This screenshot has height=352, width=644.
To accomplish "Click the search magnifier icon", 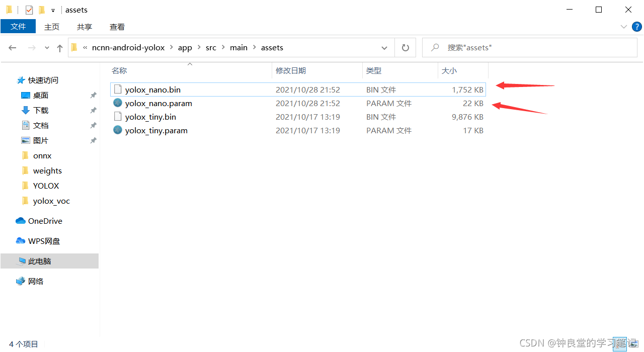I will [x=435, y=47].
